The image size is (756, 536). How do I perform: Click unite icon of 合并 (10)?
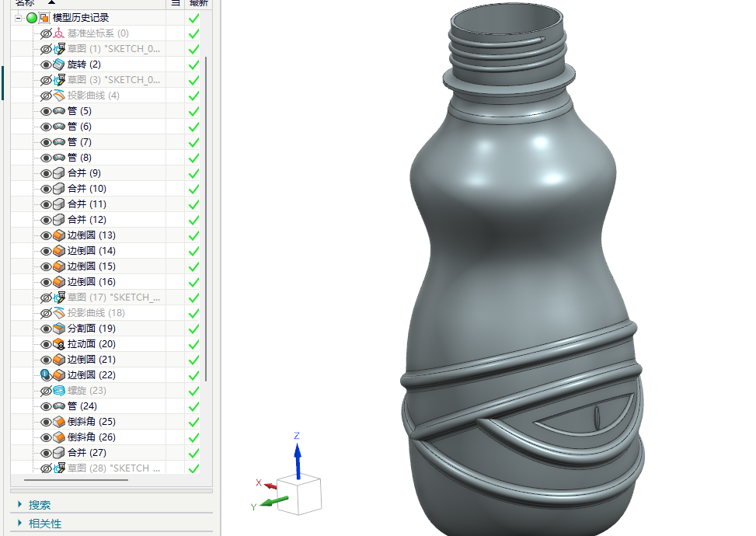click(59, 189)
